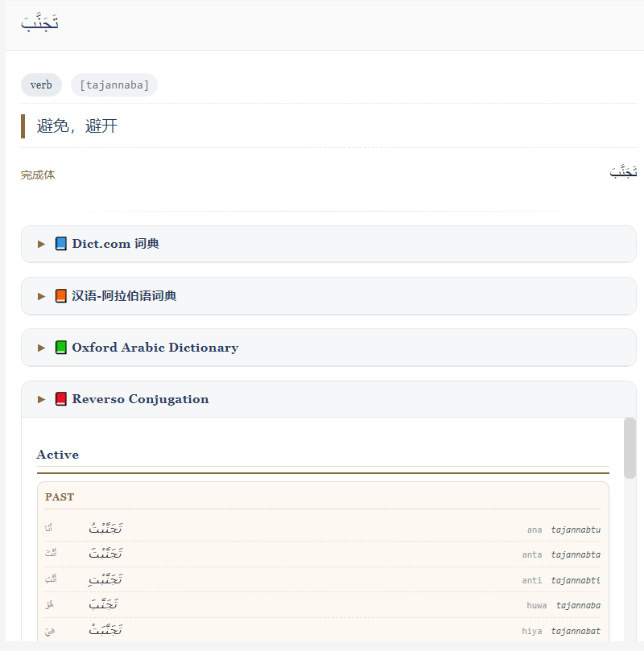
Task: Click the Reverso Conjugation heading text
Action: (140, 399)
